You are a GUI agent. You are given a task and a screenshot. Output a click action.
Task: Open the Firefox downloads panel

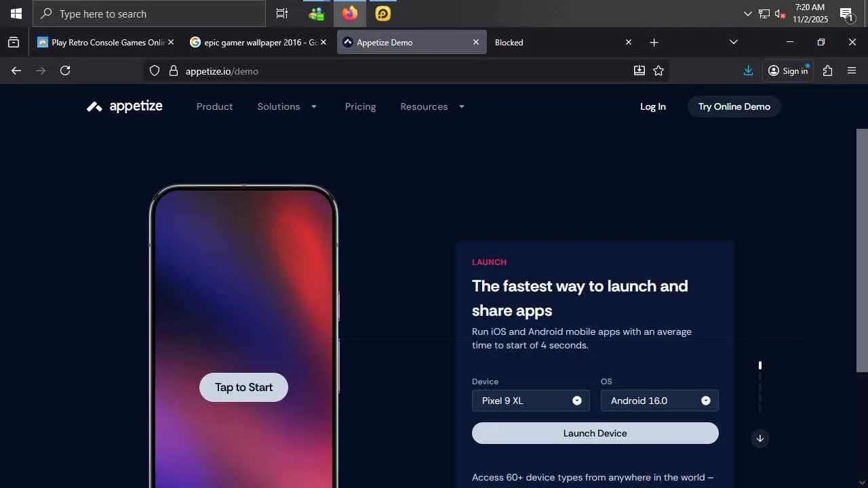749,70
